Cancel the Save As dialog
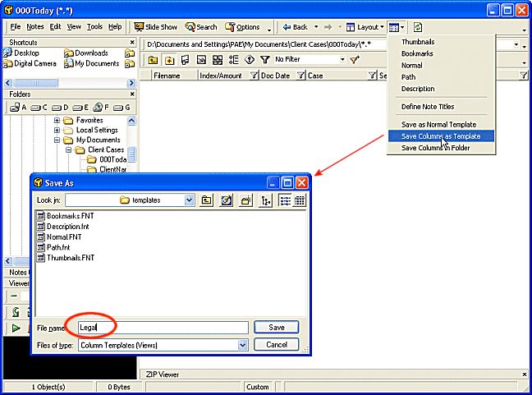Viewport: 532px width, 395px height. click(x=276, y=345)
